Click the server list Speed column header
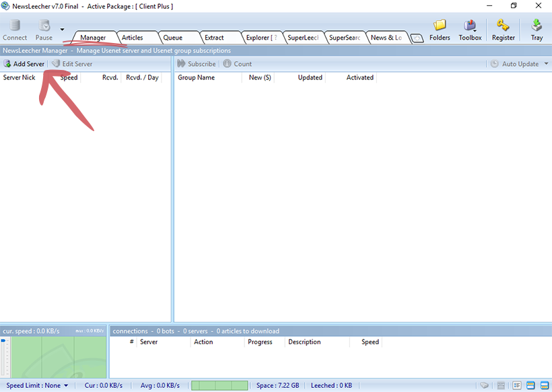 69,78
